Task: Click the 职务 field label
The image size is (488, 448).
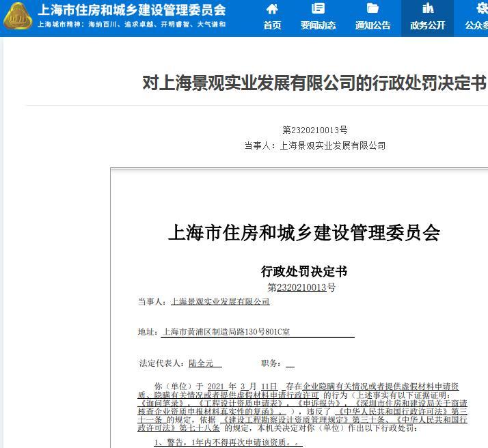Action: click(271, 363)
